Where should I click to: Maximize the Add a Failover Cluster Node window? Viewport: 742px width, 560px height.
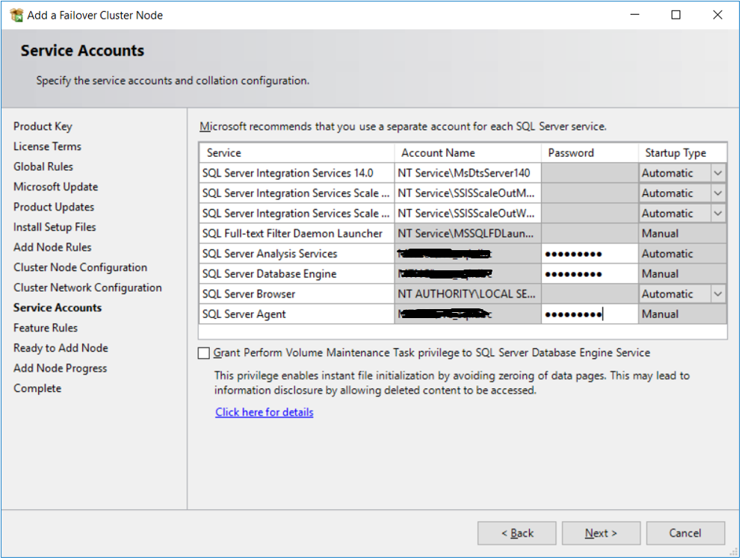[x=676, y=15]
